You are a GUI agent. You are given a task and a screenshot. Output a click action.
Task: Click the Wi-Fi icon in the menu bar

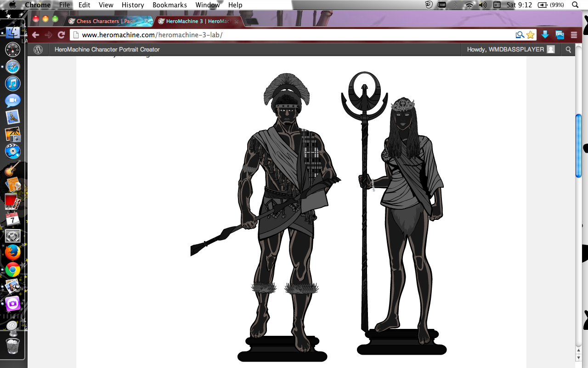[x=469, y=5]
